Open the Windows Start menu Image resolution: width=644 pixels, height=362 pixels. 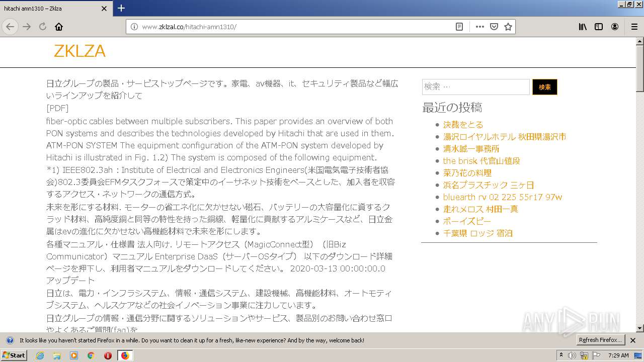coord(14,355)
